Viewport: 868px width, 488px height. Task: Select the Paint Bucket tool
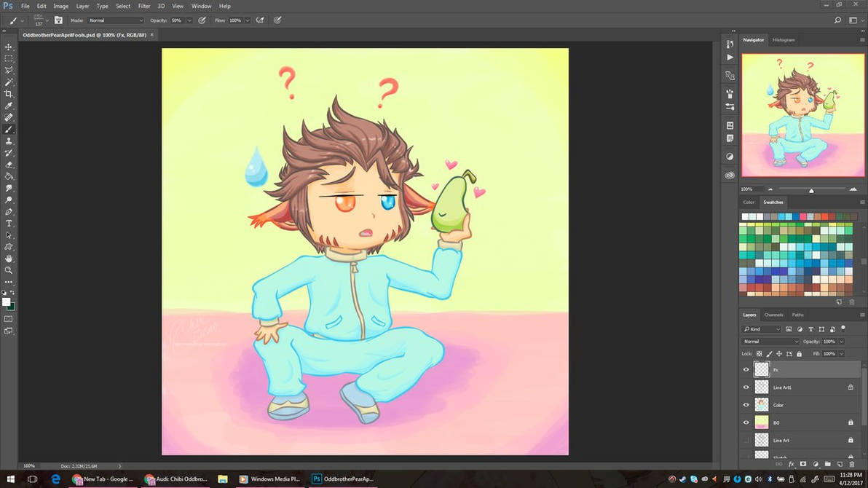(x=8, y=176)
